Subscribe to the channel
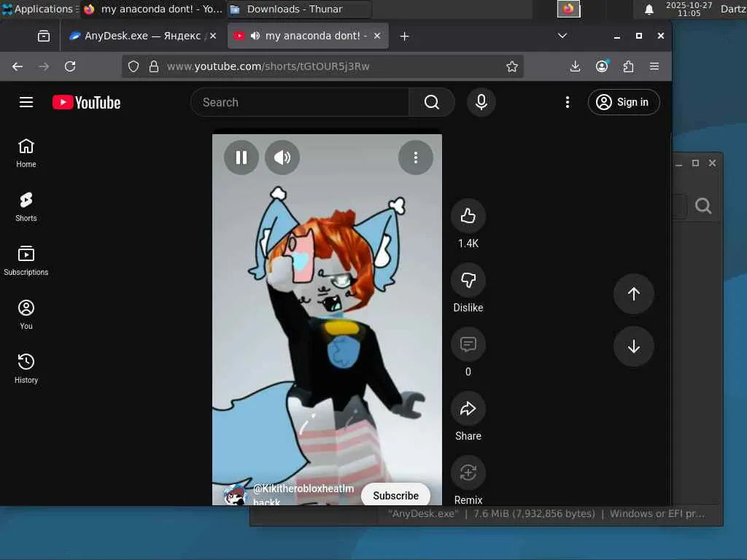 [395, 495]
